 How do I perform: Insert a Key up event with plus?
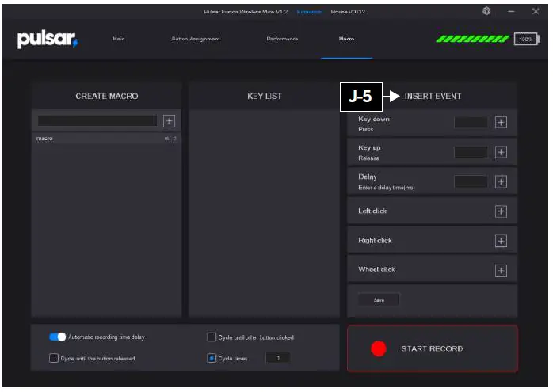pyautogui.click(x=501, y=152)
